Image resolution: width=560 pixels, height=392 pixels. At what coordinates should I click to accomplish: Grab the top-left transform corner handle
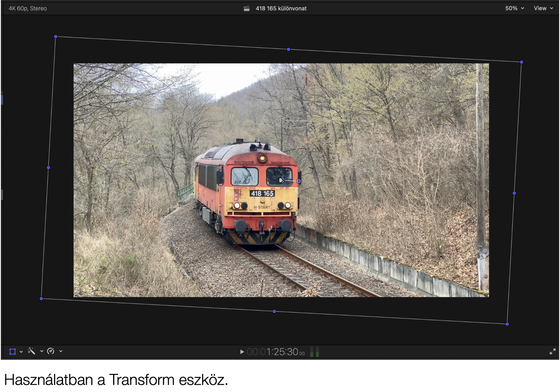pos(56,37)
